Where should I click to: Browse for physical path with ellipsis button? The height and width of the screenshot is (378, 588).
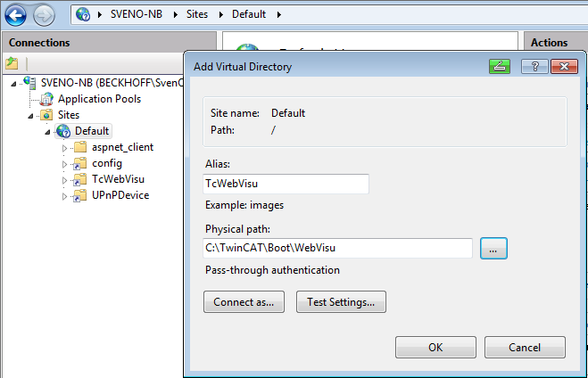click(493, 248)
